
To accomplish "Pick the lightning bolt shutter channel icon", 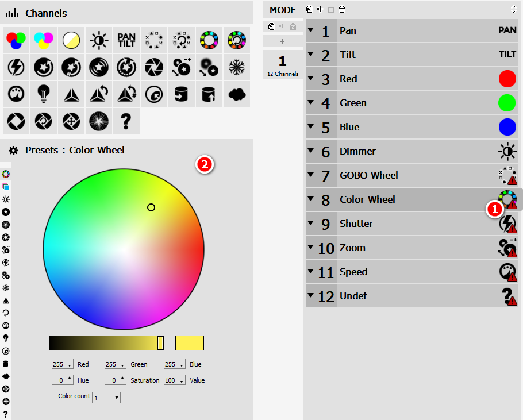I will click(16, 67).
